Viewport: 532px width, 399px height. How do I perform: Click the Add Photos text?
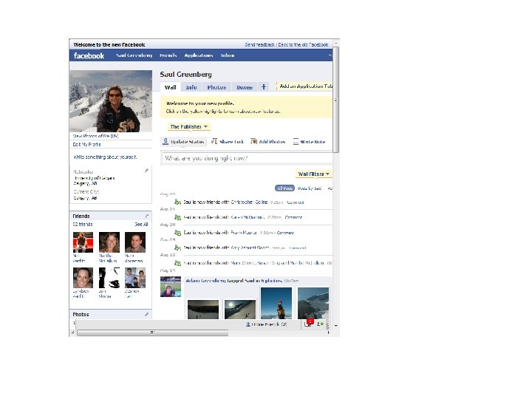click(272, 142)
